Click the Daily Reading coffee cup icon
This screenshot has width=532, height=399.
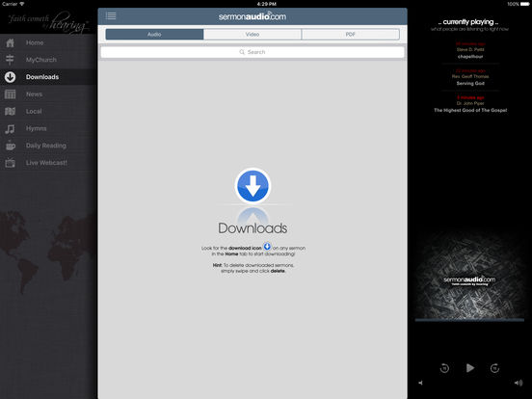pos(11,146)
